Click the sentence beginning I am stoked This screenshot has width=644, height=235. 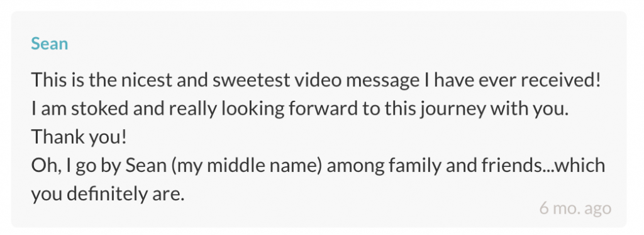[x=300, y=108]
